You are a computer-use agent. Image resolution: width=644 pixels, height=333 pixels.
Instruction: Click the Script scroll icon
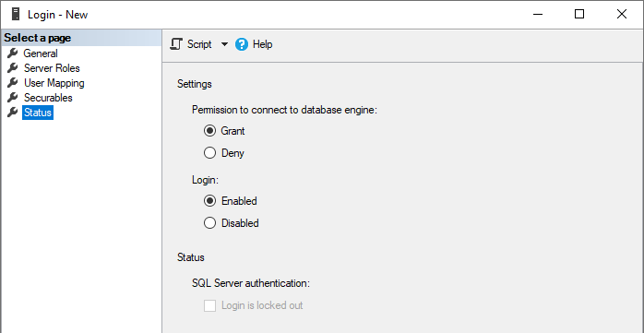tap(176, 44)
